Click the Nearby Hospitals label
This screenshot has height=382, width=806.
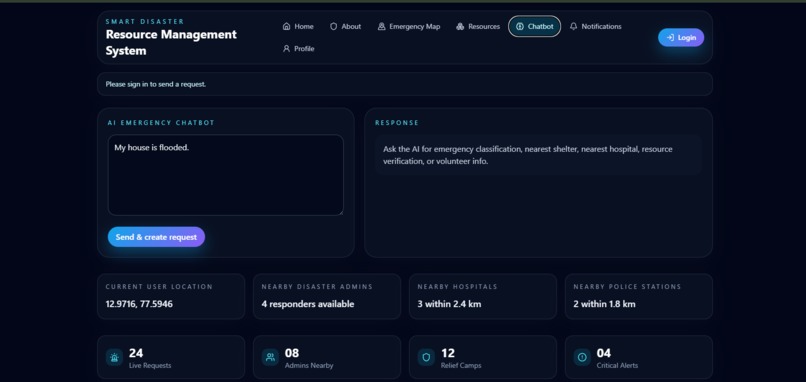coord(457,287)
